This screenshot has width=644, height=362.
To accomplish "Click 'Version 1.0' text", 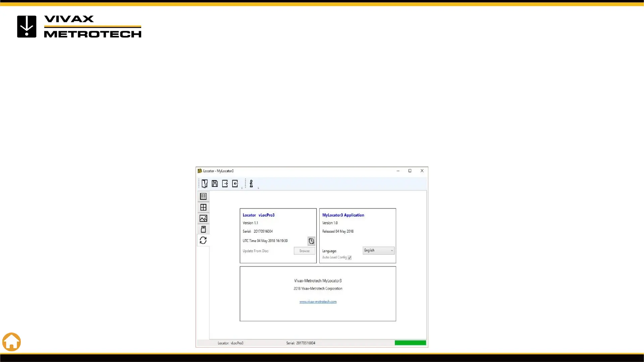I will pyautogui.click(x=330, y=223).
